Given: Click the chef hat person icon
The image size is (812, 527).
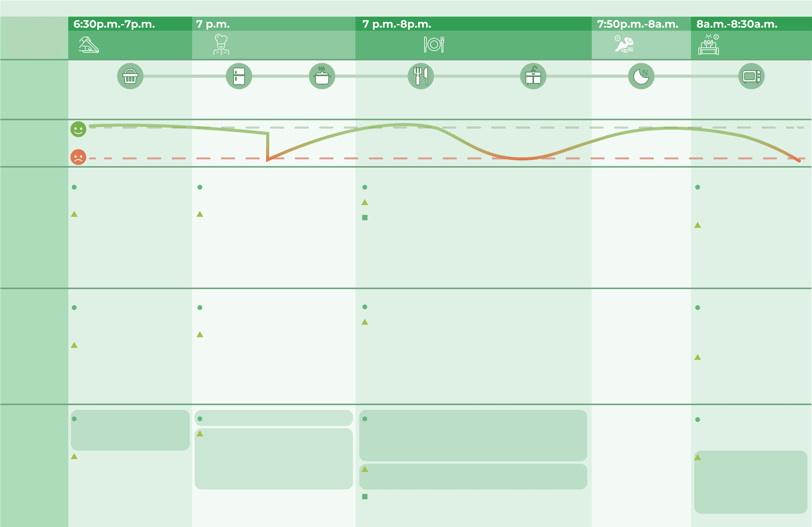Looking at the screenshot, I should pos(221,45).
